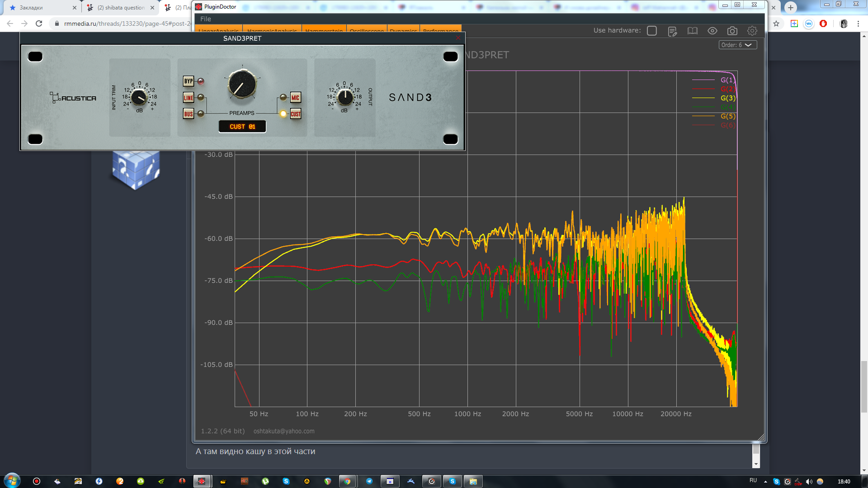Click the Chrome profile avatar
This screenshot has height=488, width=868.
[844, 23]
